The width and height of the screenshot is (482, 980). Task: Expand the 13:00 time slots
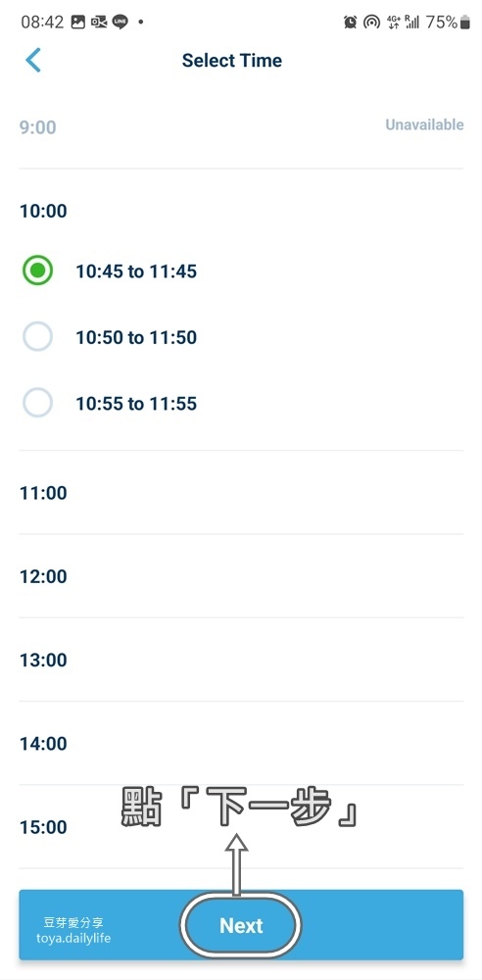241,660
